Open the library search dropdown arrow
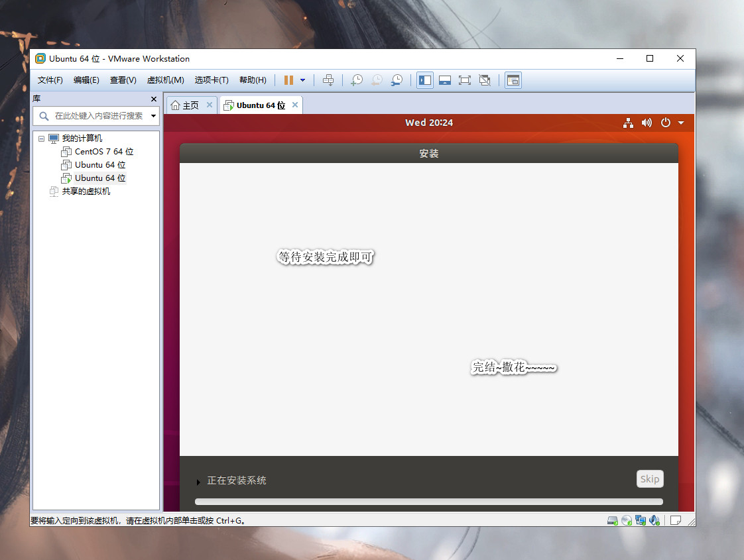The image size is (744, 560). point(154,116)
